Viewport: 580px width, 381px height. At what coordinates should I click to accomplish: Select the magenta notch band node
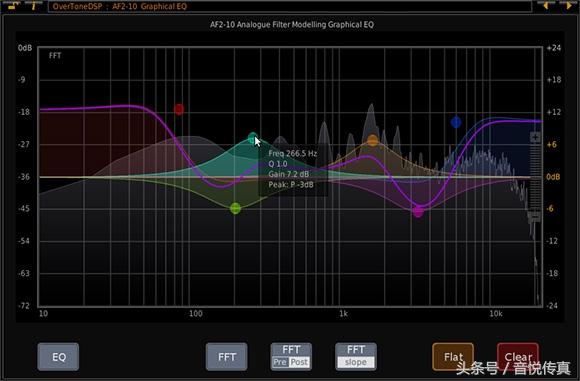pyautogui.click(x=418, y=212)
